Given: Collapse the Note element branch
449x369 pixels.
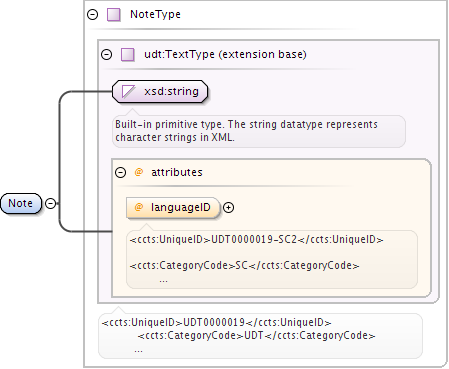Looking at the screenshot, I should pyautogui.click(x=50, y=203).
